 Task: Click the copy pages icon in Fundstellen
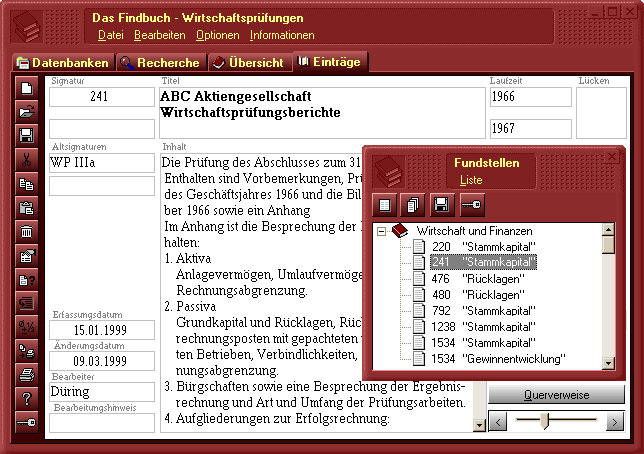[413, 205]
